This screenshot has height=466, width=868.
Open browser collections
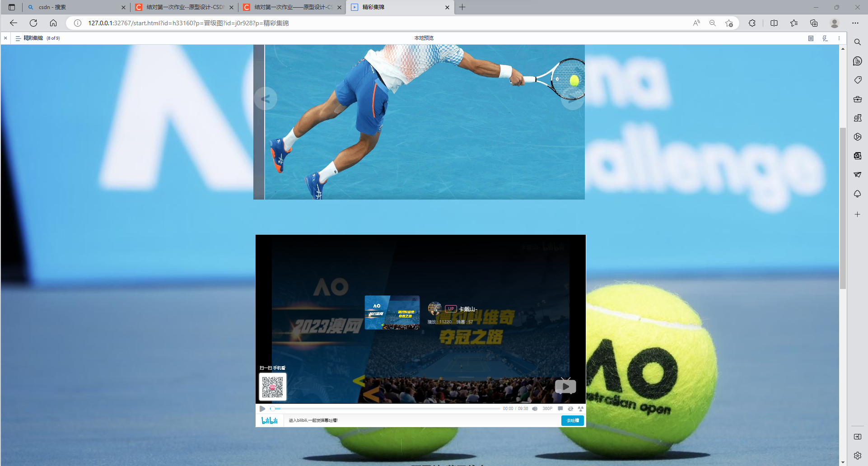pos(814,23)
